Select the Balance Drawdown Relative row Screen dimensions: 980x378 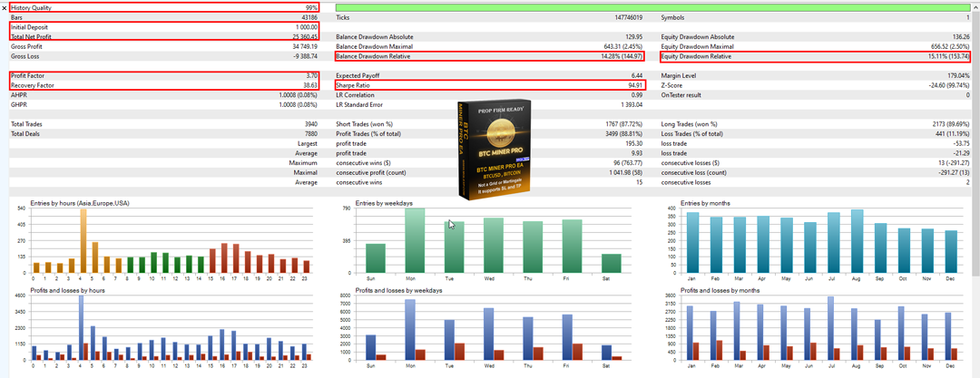[x=490, y=56]
